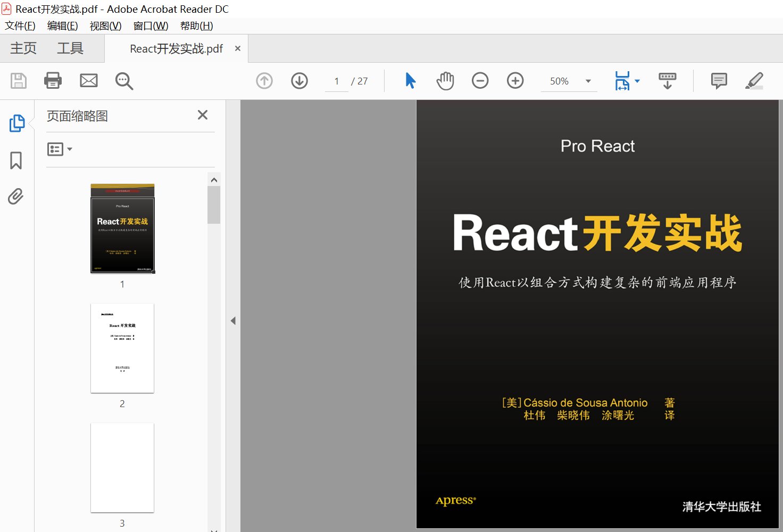Click the total pages '/ 27' label

(x=360, y=81)
